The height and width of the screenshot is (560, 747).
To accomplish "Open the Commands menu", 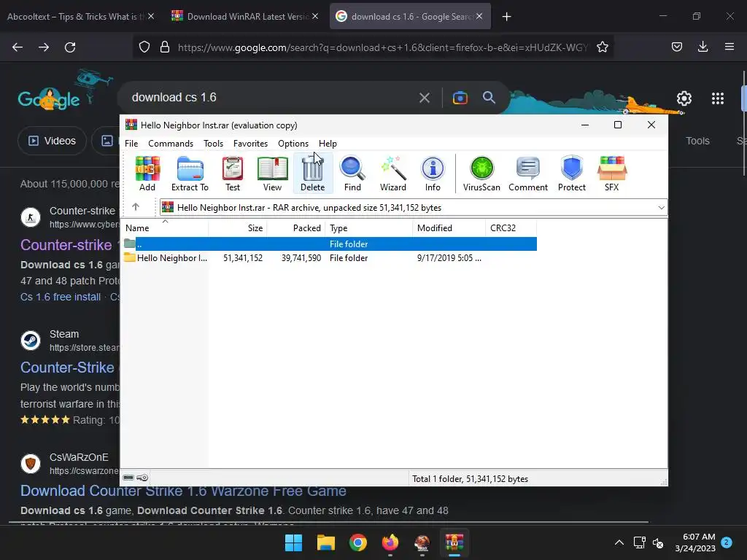I will pyautogui.click(x=171, y=144).
